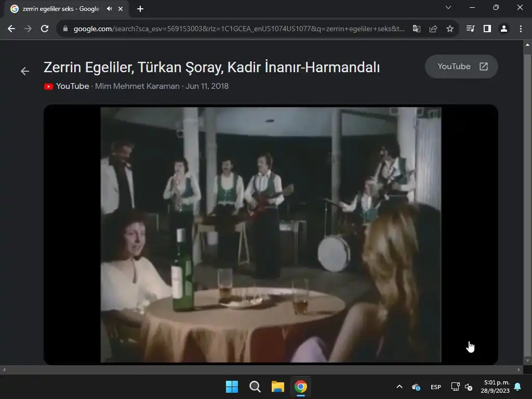
Task: Reload the current page
Action: click(x=45, y=29)
